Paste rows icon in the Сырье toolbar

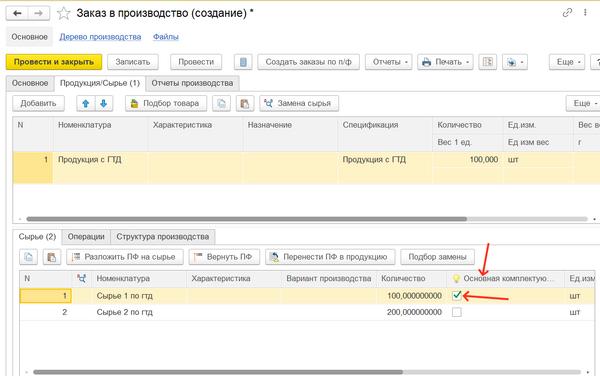pyautogui.click(x=52, y=257)
